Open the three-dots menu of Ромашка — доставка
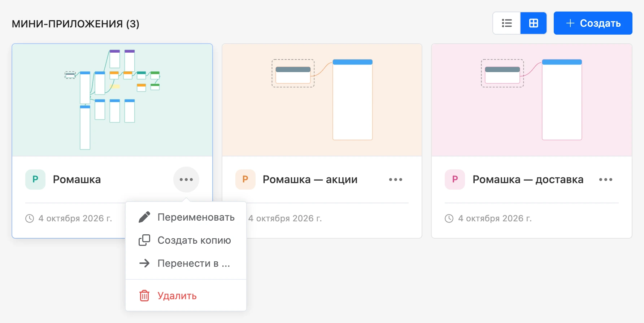Viewport: 644px width, 323px height. point(606,180)
